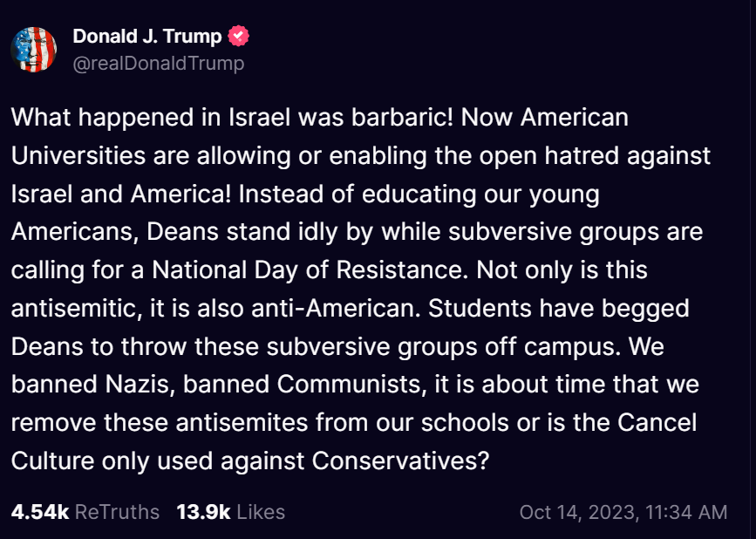Image resolution: width=756 pixels, height=539 pixels.
Task: Click the opening phrase "What happened in Israel"
Action: point(151,118)
